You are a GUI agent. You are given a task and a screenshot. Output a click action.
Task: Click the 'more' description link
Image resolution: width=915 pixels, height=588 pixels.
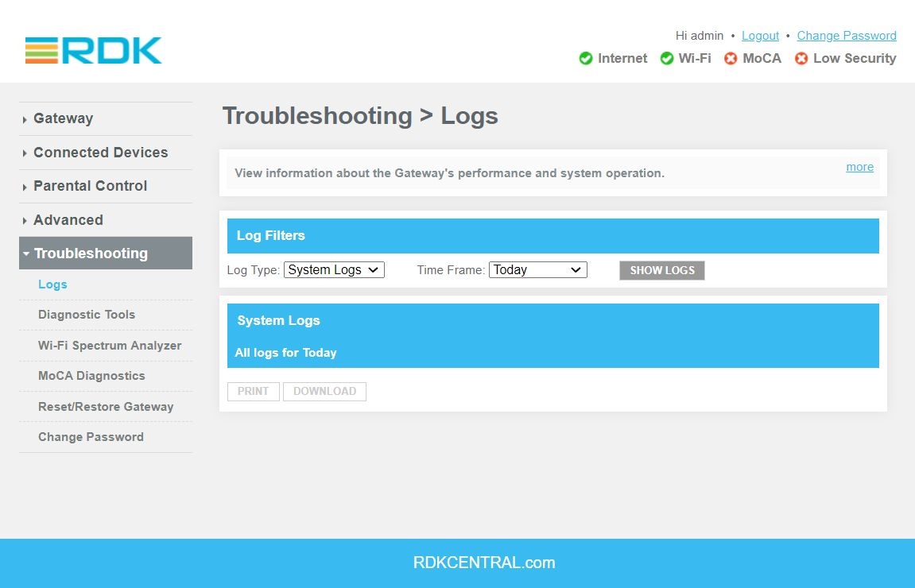(859, 167)
